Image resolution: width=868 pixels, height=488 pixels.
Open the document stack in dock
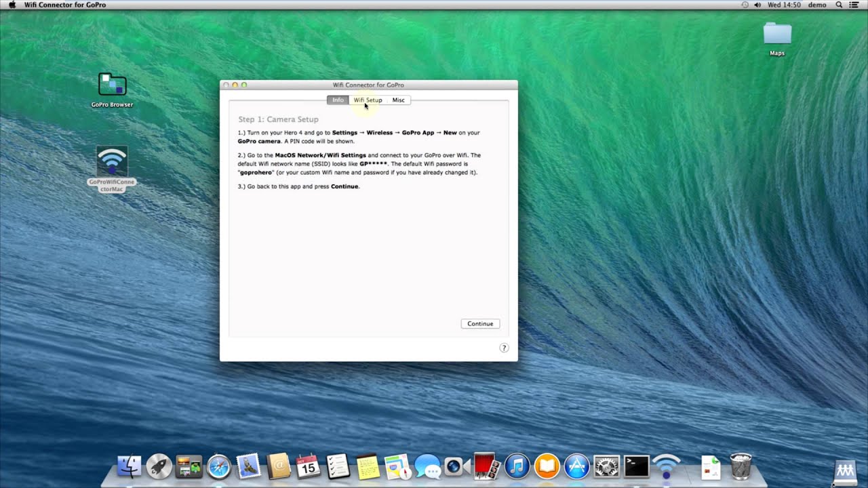pyautogui.click(x=710, y=466)
